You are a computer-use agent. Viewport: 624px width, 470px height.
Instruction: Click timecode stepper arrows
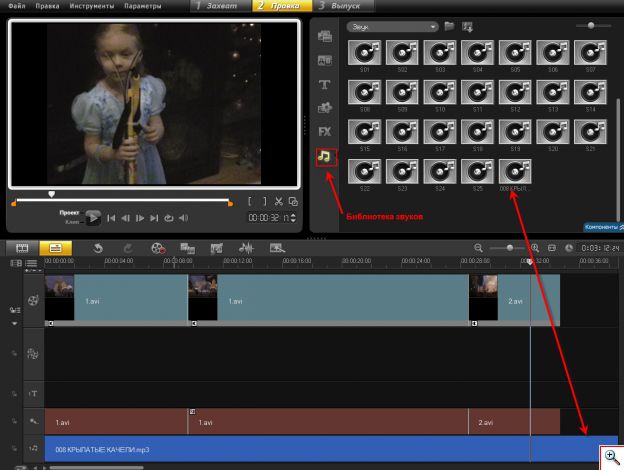[x=293, y=218]
